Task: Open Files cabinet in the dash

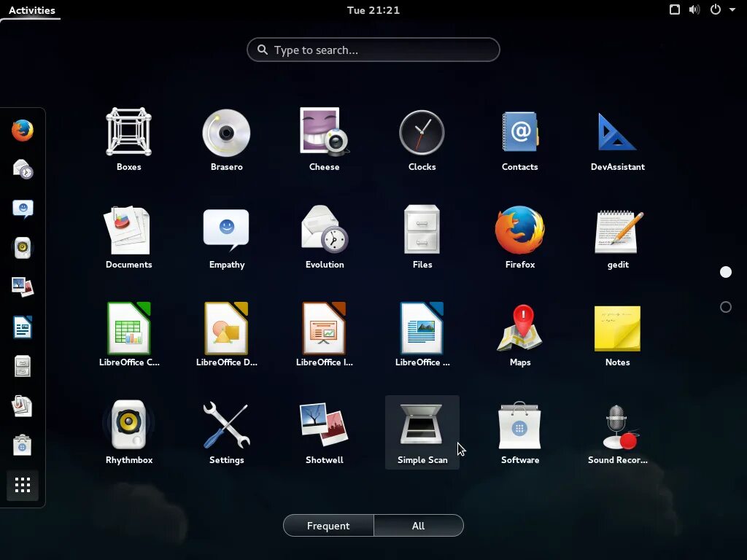Action: (23, 367)
